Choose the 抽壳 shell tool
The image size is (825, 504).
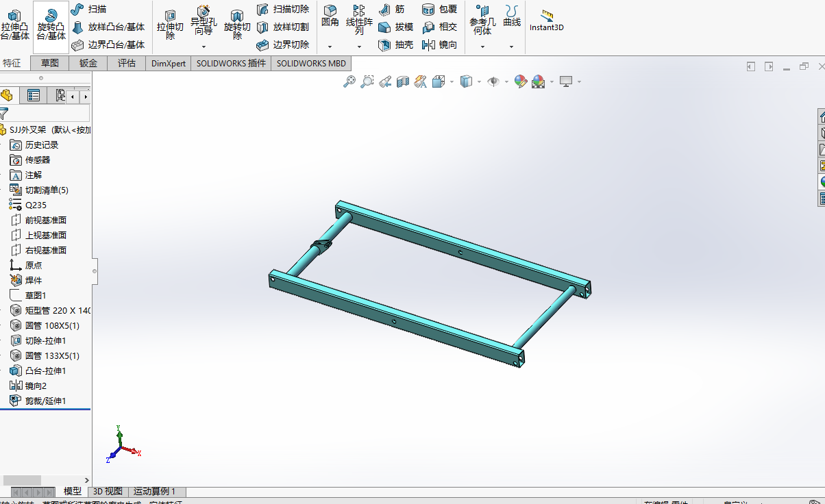[x=395, y=45]
